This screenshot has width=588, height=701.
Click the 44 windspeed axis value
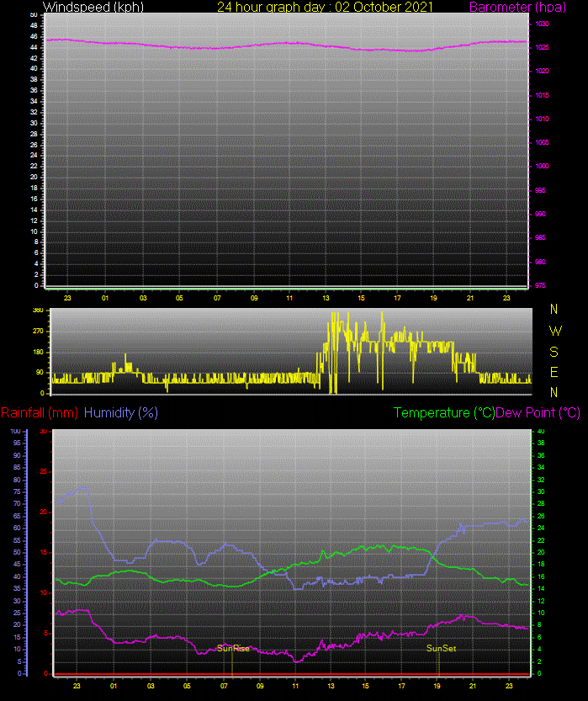(34, 47)
